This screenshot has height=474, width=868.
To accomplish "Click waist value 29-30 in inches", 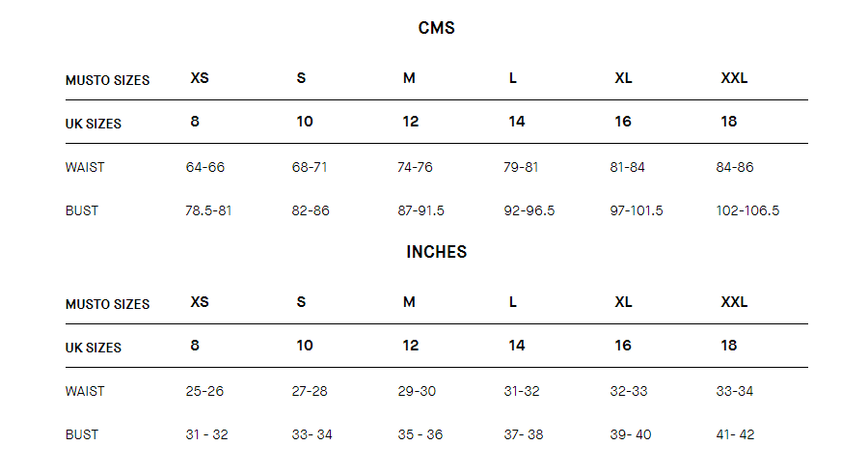I will (x=417, y=391).
